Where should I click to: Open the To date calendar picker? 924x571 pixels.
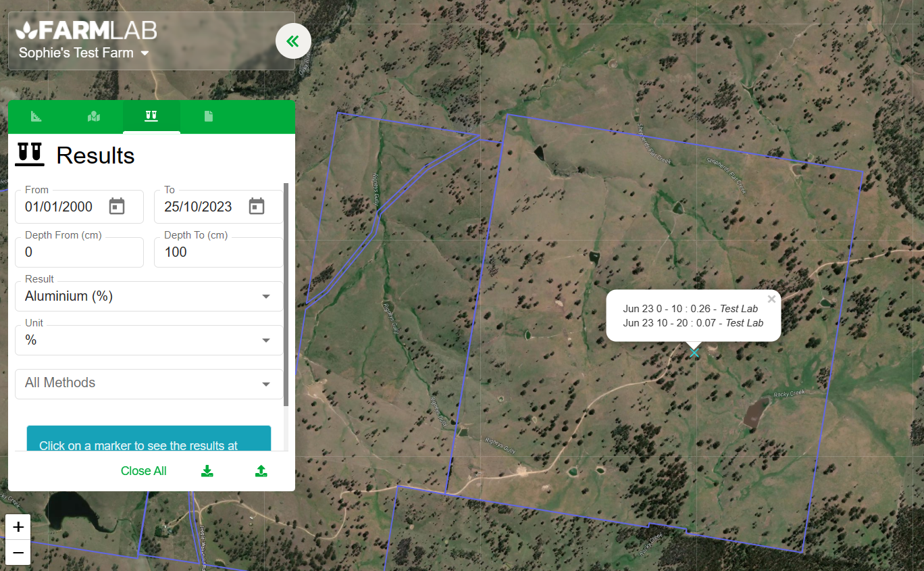point(257,207)
